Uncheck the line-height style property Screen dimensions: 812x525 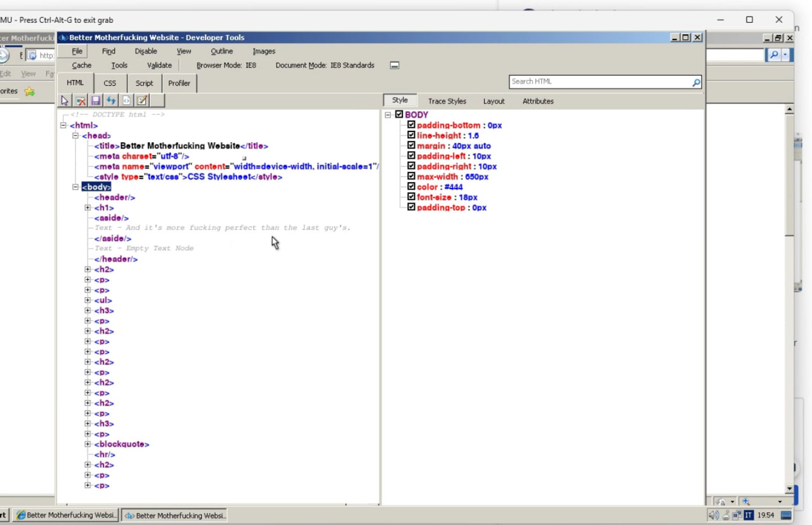411,135
